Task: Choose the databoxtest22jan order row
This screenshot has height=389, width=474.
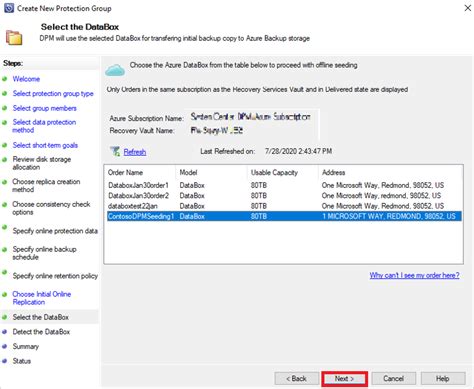Action: (x=284, y=206)
